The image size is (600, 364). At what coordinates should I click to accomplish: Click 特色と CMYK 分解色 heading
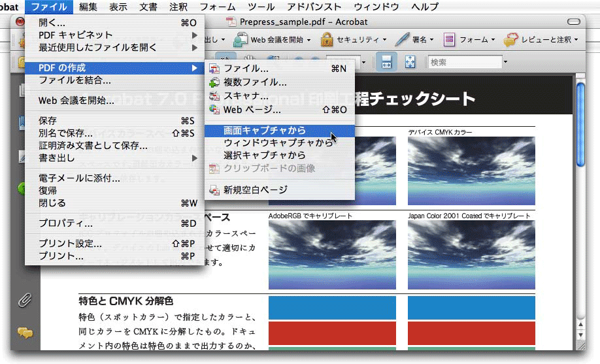[126, 301]
